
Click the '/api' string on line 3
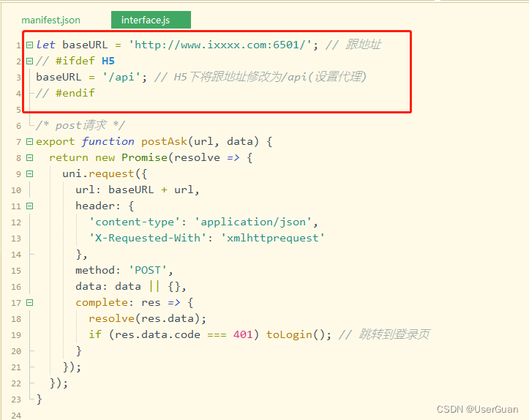(121, 78)
